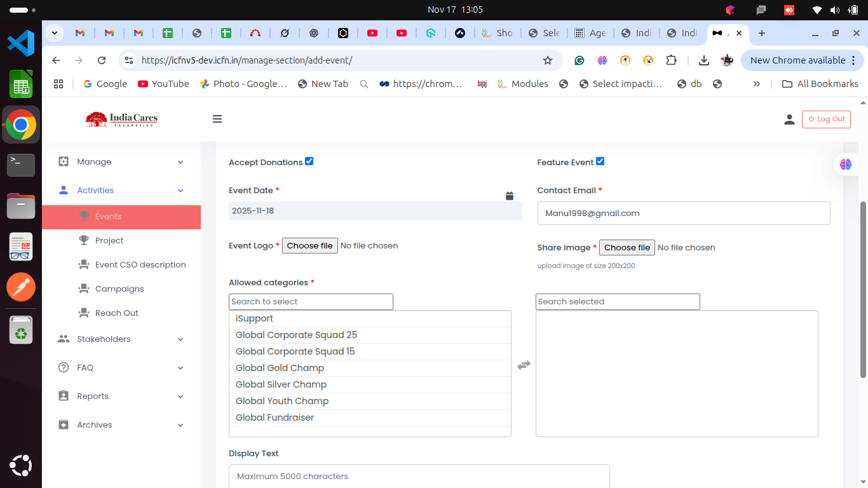The height and width of the screenshot is (488, 868).
Task: Bookmark this page with the star icon
Action: (547, 60)
